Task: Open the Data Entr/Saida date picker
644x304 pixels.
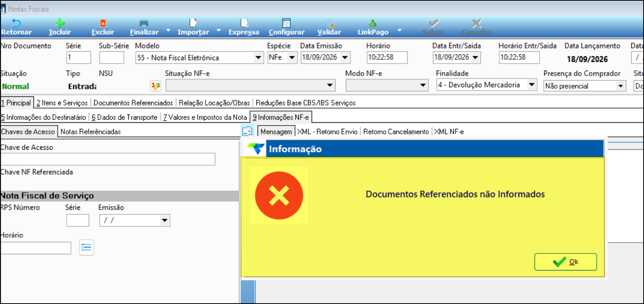Action: pos(475,58)
